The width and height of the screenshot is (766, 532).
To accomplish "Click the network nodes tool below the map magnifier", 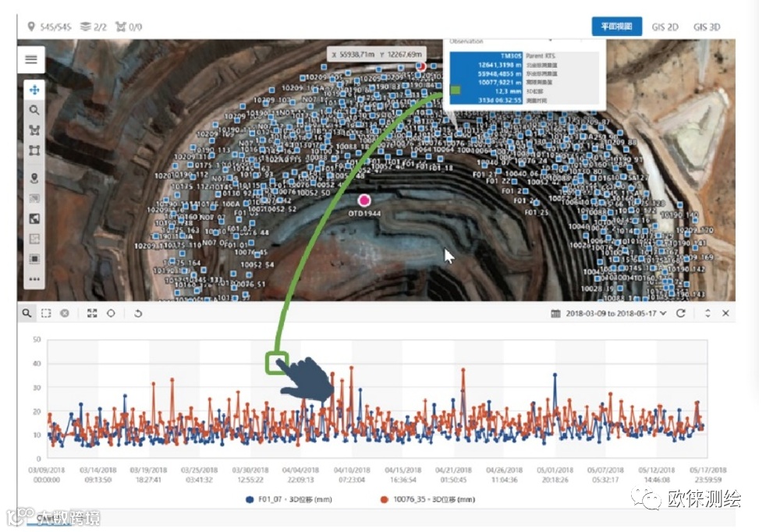I will coord(34,130).
